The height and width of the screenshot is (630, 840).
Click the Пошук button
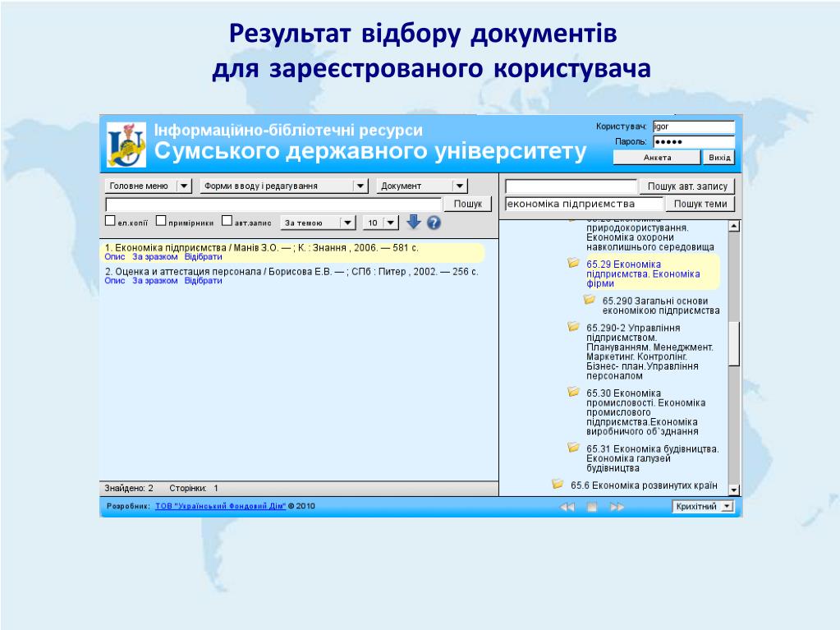(x=468, y=204)
